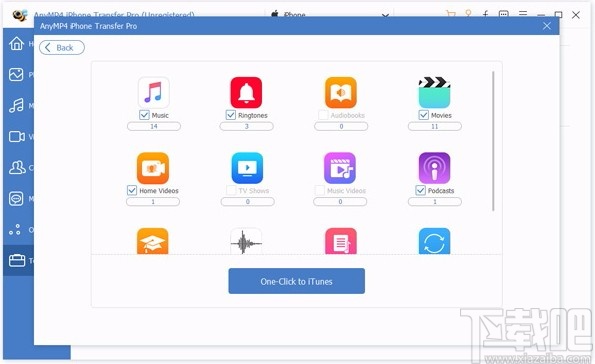Click the voice memo waveform icon
Screen dimensions: 595x364
[246, 241]
